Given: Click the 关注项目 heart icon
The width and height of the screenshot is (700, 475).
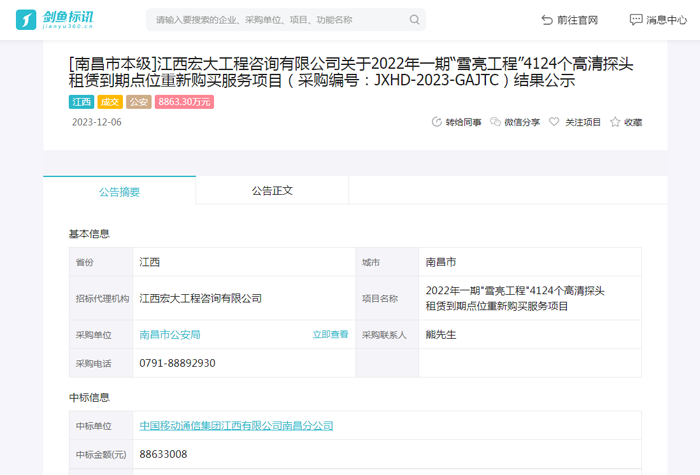Looking at the screenshot, I should click(x=554, y=122).
